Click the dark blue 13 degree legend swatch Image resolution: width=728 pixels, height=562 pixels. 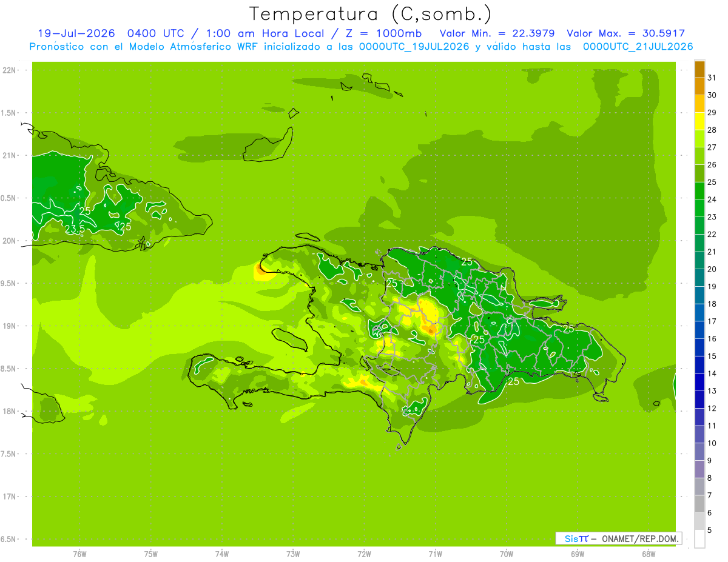point(699,383)
